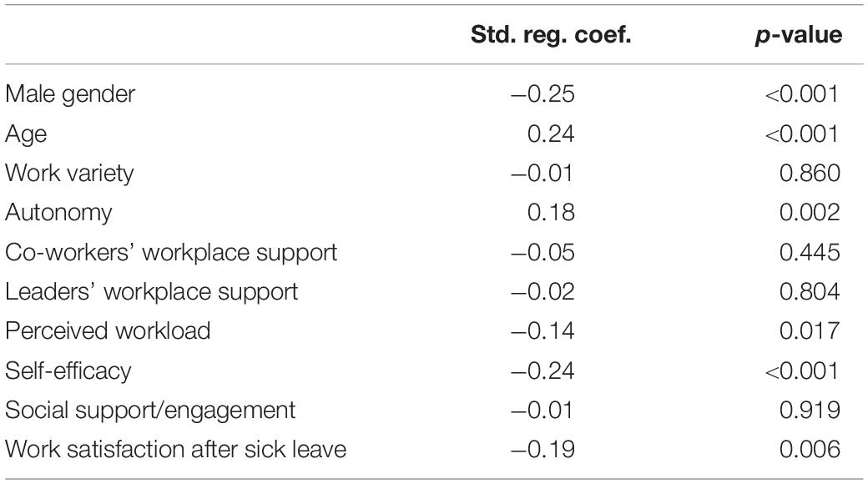Click Work satisfaction after sick leave label
The height and width of the screenshot is (484, 868).
pos(176,449)
